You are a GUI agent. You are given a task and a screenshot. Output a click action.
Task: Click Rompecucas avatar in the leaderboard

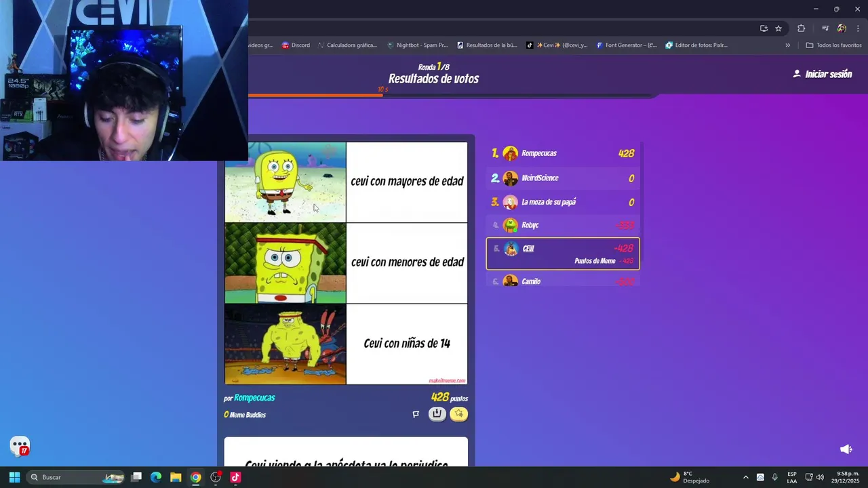point(511,154)
